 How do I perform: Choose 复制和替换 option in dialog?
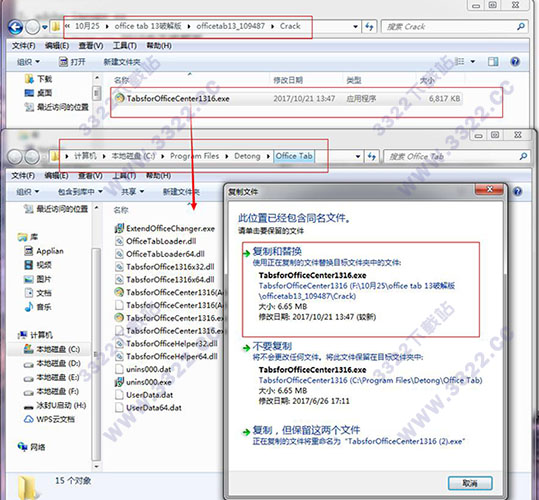pos(361,289)
